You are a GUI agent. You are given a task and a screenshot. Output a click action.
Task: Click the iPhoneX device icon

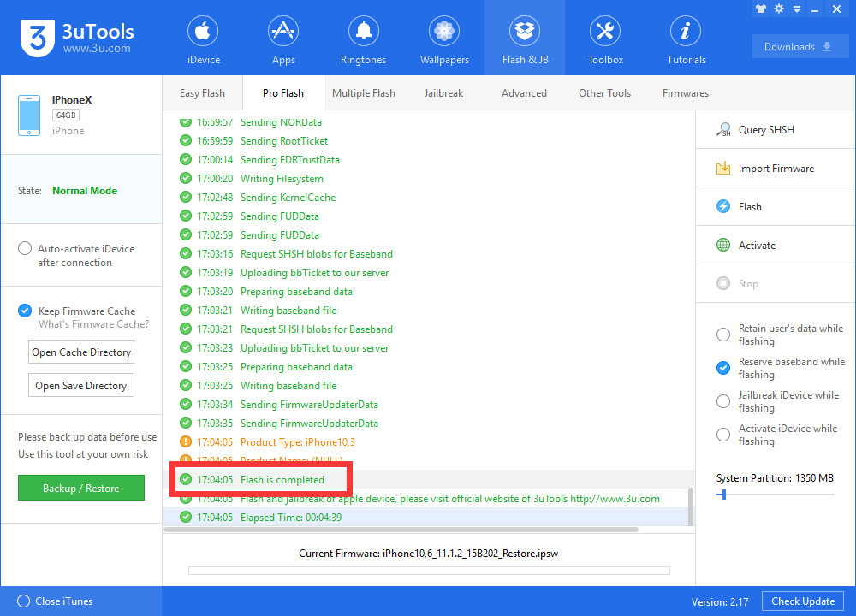[29, 115]
